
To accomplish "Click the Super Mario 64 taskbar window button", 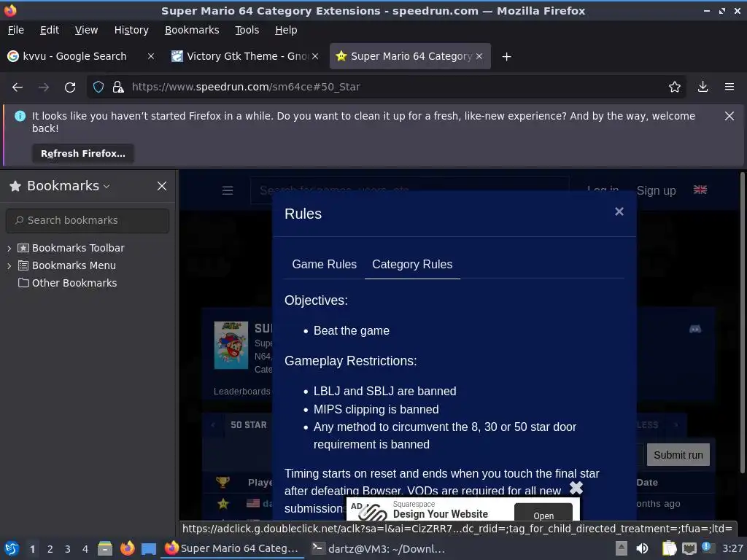I will pos(232,548).
